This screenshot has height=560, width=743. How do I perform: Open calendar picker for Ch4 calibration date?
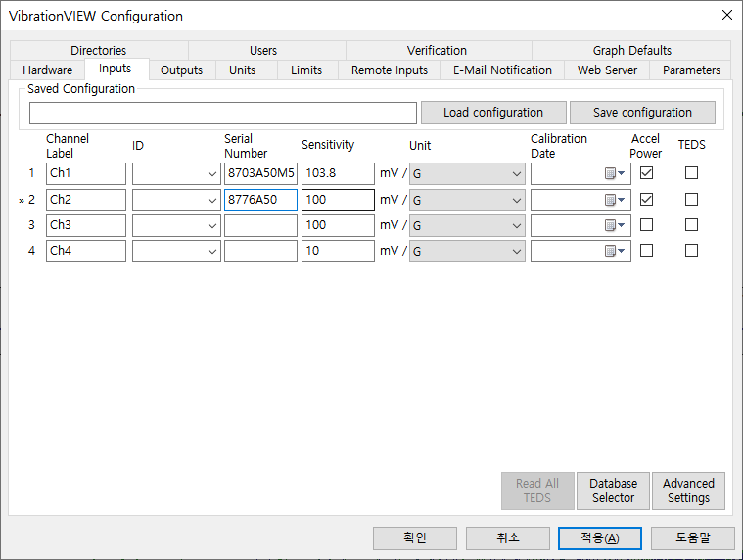coord(615,251)
